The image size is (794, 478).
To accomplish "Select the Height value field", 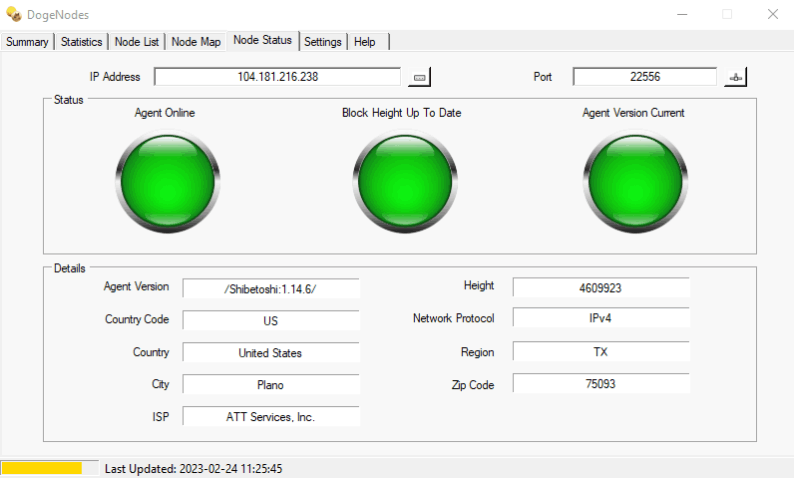I will (x=601, y=287).
